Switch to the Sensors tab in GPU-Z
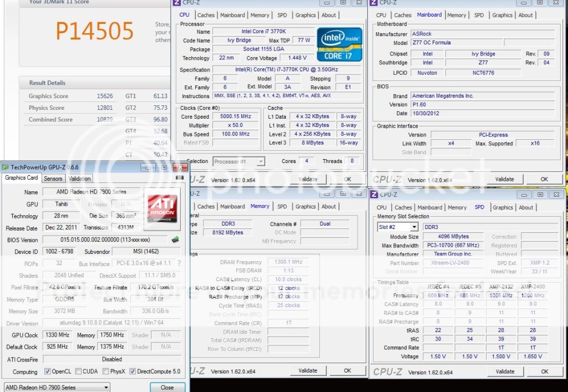 [x=53, y=179]
